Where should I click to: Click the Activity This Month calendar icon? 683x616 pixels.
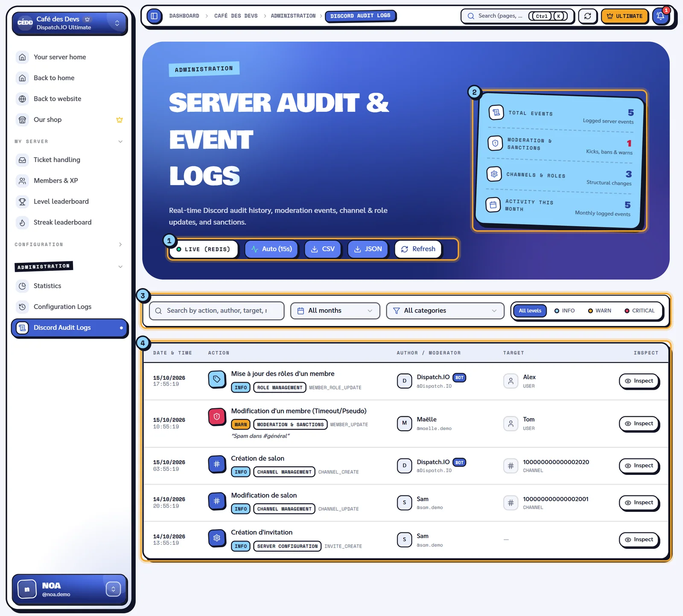(x=493, y=205)
